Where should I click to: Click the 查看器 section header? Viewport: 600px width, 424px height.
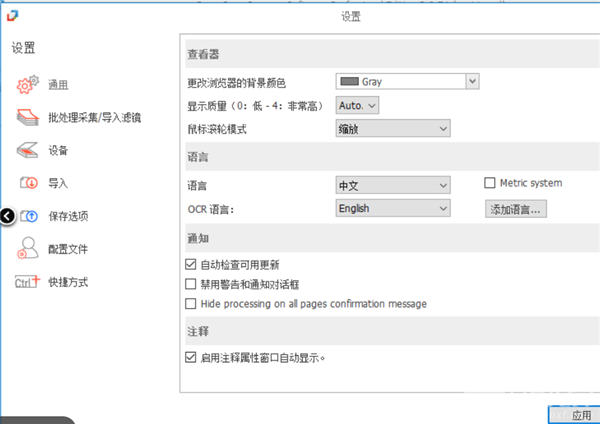click(x=393, y=54)
